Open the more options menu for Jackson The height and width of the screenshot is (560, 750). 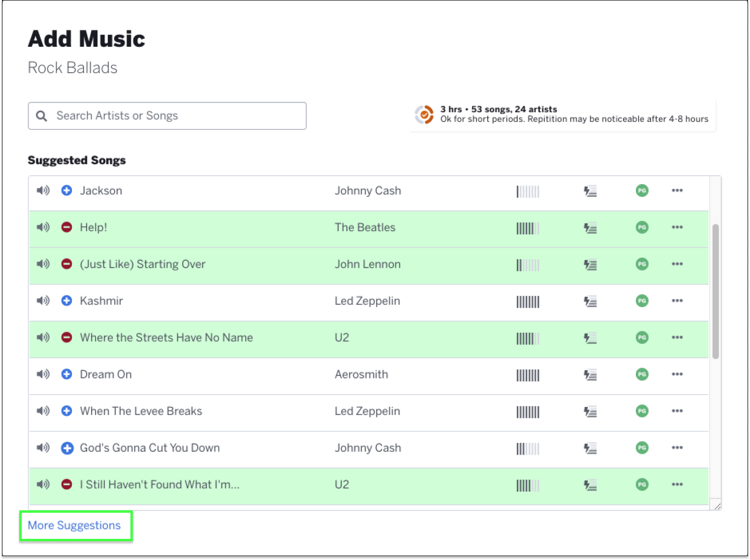(x=677, y=190)
